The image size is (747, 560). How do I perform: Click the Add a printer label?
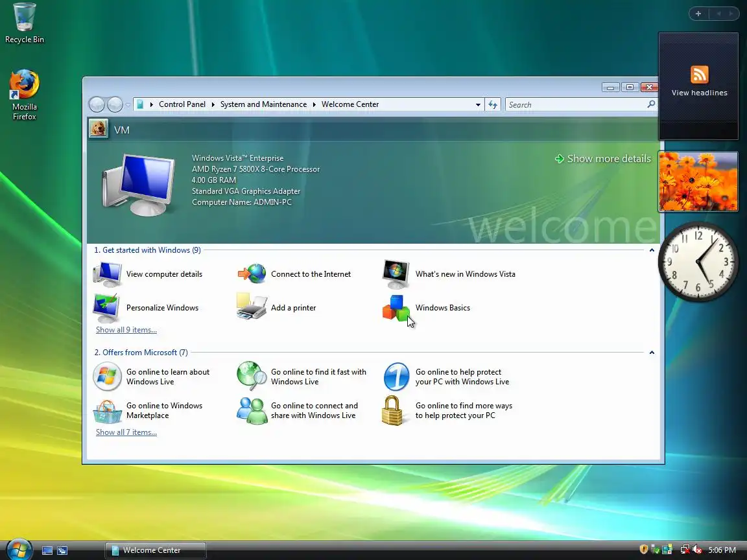click(x=294, y=308)
